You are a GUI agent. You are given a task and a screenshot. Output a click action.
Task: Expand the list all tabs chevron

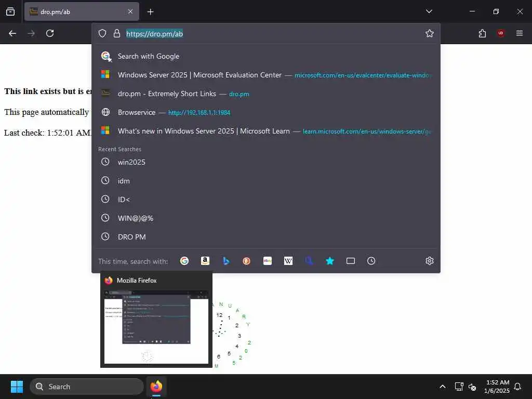coord(429,11)
